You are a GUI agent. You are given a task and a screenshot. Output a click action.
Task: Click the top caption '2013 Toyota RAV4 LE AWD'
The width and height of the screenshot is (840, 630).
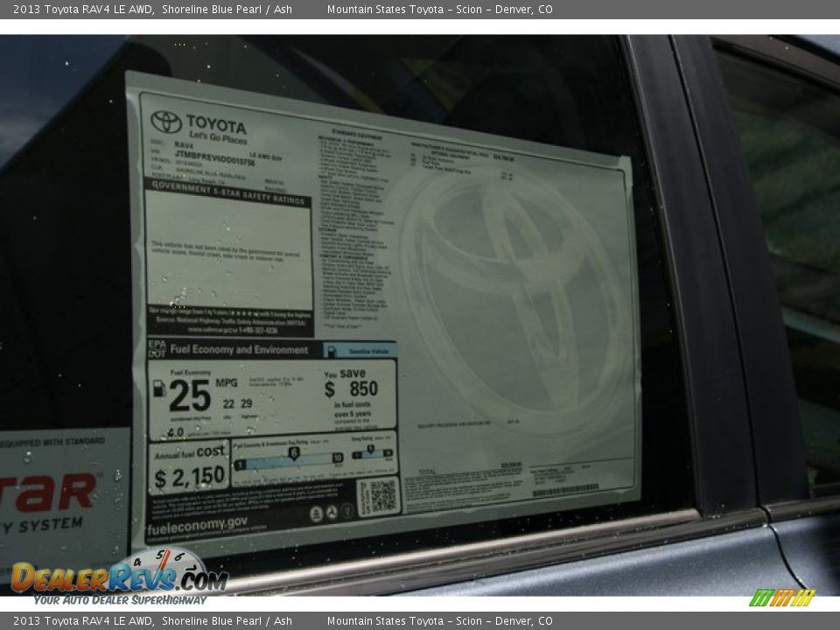pyautogui.click(x=82, y=9)
